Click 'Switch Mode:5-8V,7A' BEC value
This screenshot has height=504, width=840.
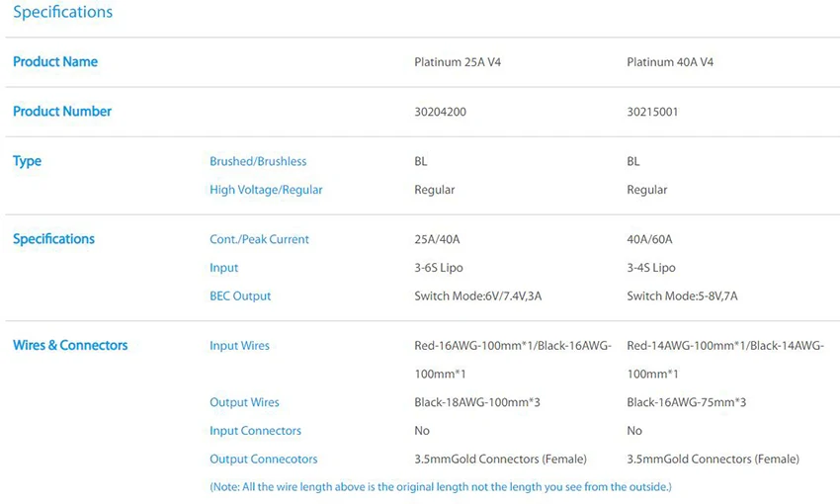click(x=683, y=296)
